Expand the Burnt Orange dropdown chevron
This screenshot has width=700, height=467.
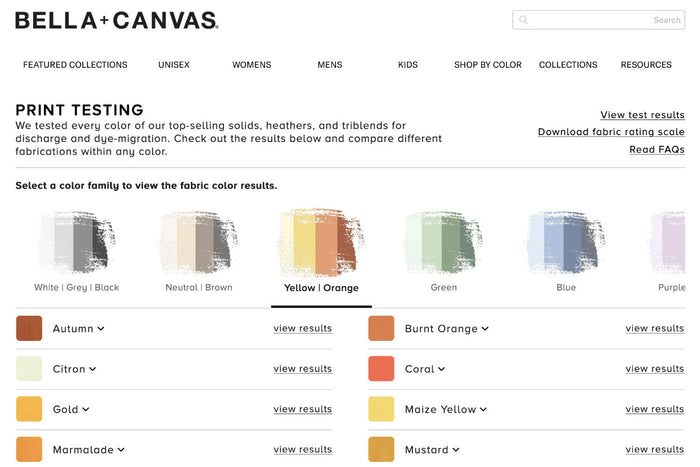(x=485, y=329)
